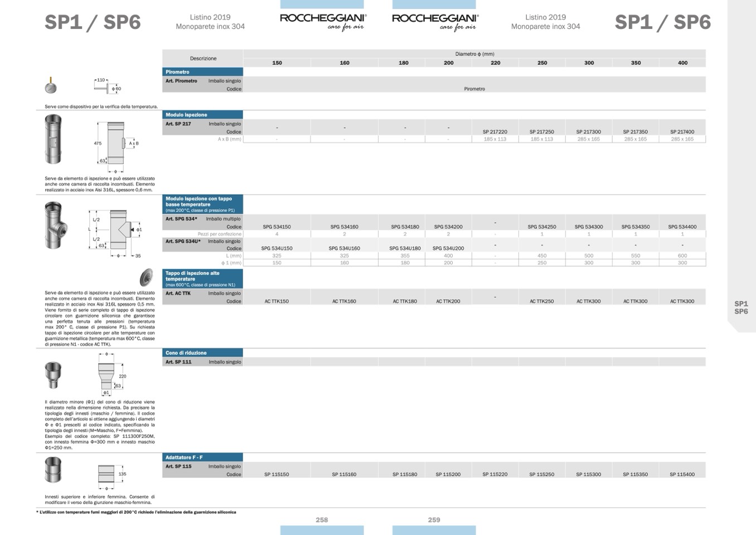The image size is (756, 535).
Task: Click the pirometro thermometer product photo
Action: 51,85
